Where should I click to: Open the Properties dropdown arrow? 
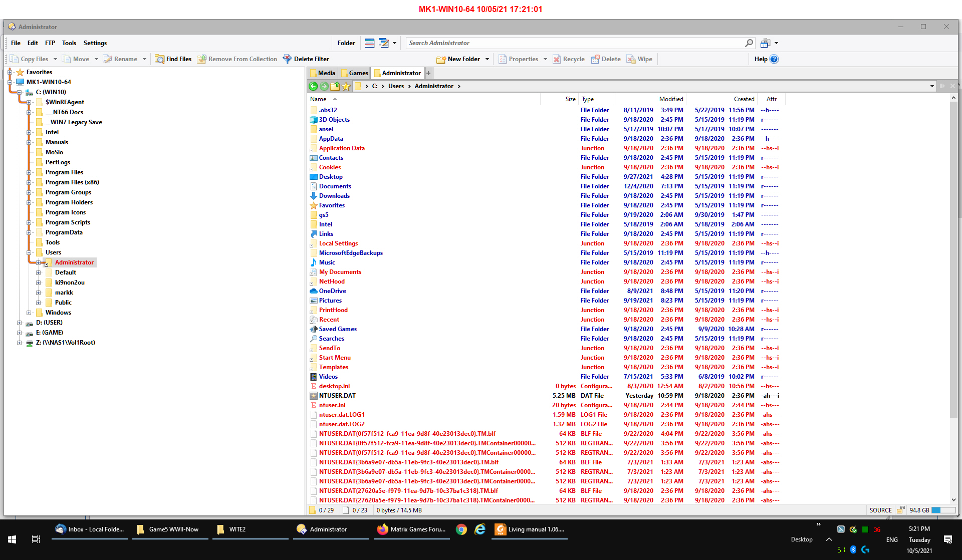coord(545,59)
